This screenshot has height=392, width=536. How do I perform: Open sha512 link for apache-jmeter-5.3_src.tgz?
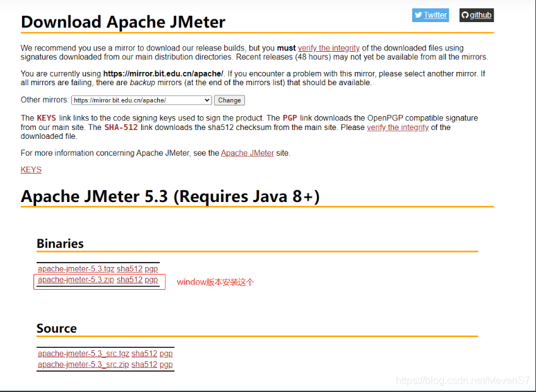tap(144, 353)
